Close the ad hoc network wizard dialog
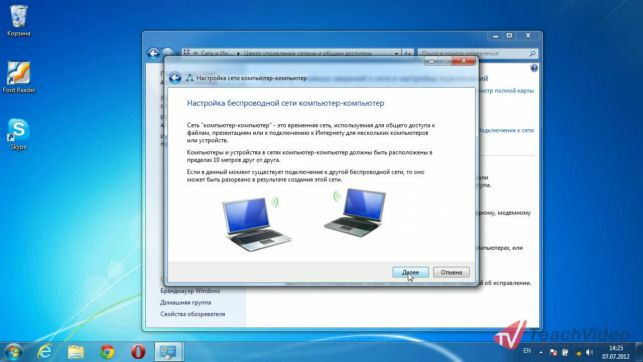The width and height of the screenshot is (643, 362). pos(463,61)
